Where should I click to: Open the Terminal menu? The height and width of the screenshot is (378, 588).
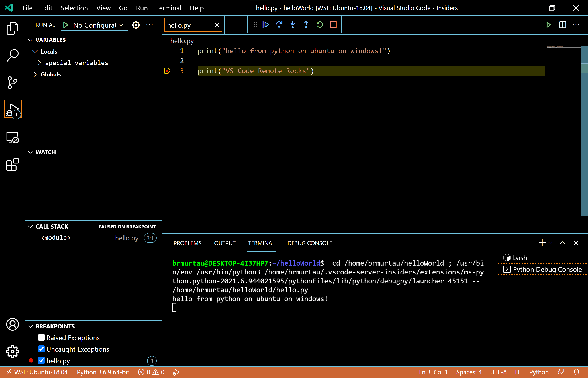pos(168,8)
